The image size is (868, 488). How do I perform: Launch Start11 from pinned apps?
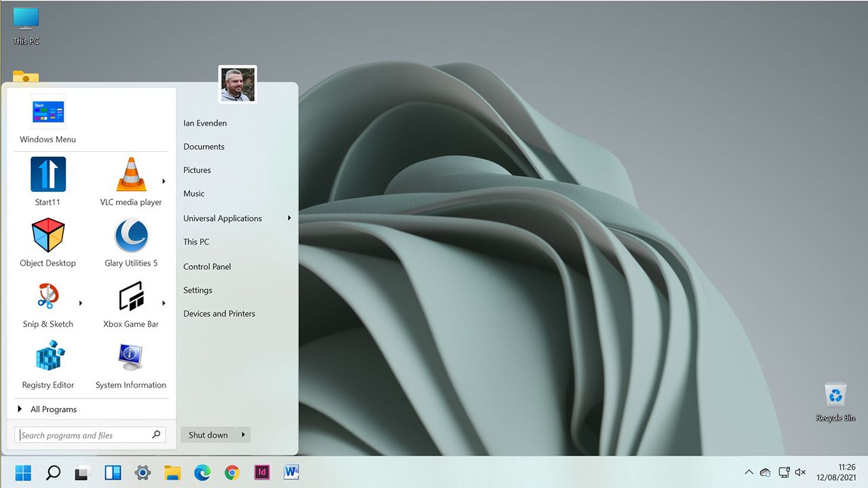pyautogui.click(x=48, y=182)
